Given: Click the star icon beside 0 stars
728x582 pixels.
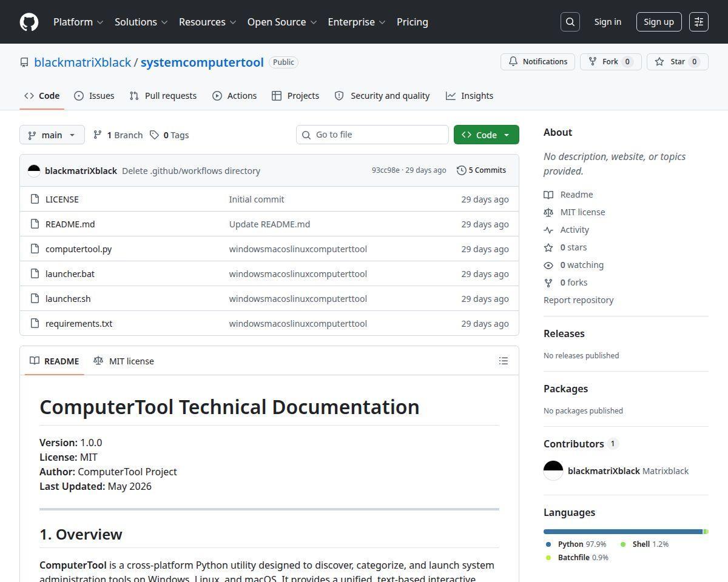Looking at the screenshot, I should [x=548, y=247].
